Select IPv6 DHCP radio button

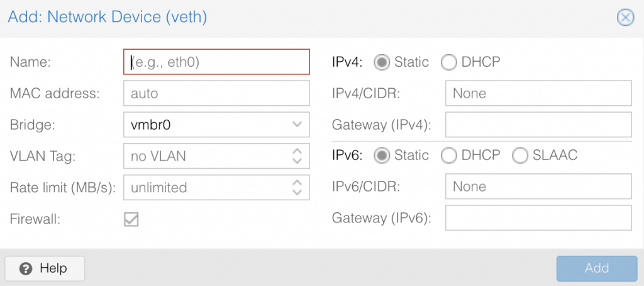coord(448,156)
